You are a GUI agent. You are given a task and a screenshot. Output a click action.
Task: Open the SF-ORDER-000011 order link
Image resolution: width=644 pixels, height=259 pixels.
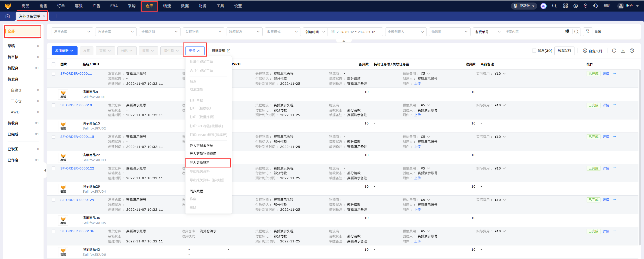click(x=76, y=73)
